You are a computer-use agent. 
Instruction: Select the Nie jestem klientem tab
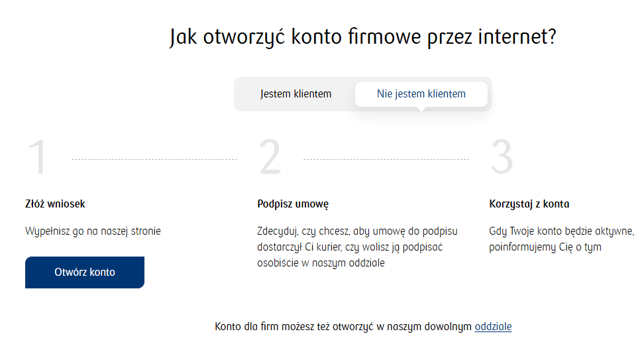[x=421, y=94]
